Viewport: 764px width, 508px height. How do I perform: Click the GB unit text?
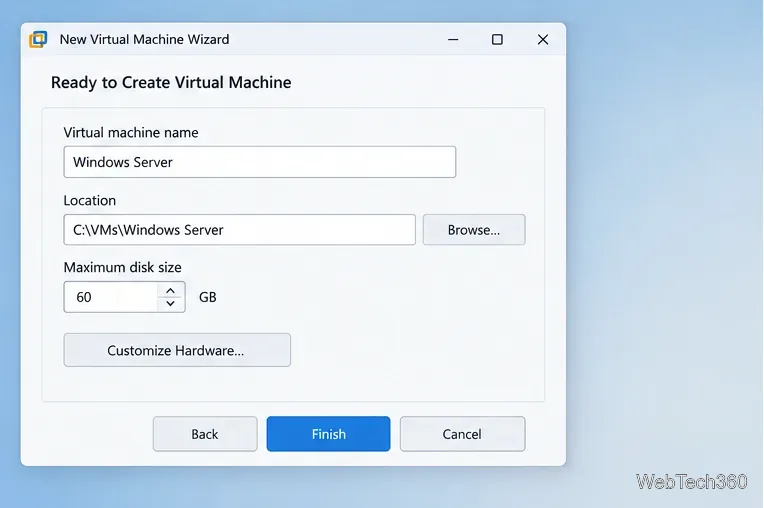point(208,297)
